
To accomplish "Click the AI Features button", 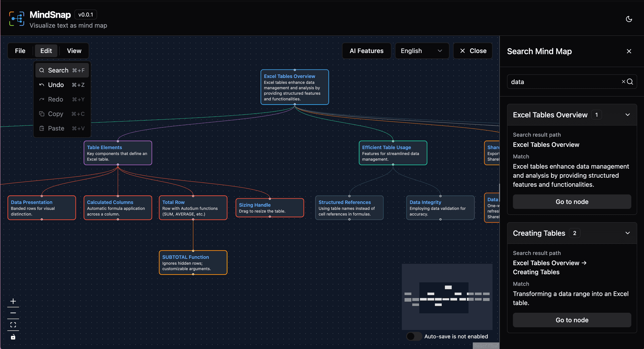I will pyautogui.click(x=366, y=51).
